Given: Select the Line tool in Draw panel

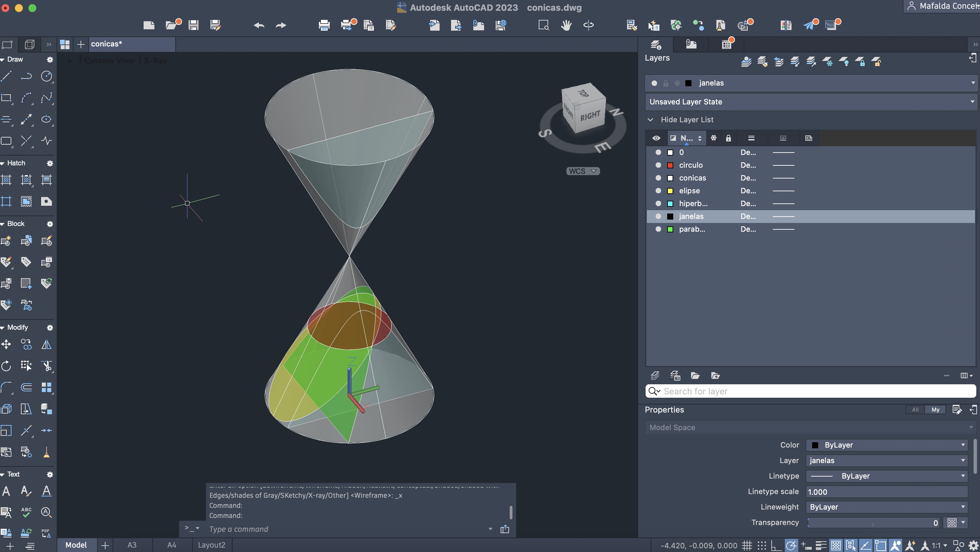Looking at the screenshot, I should 6,76.
